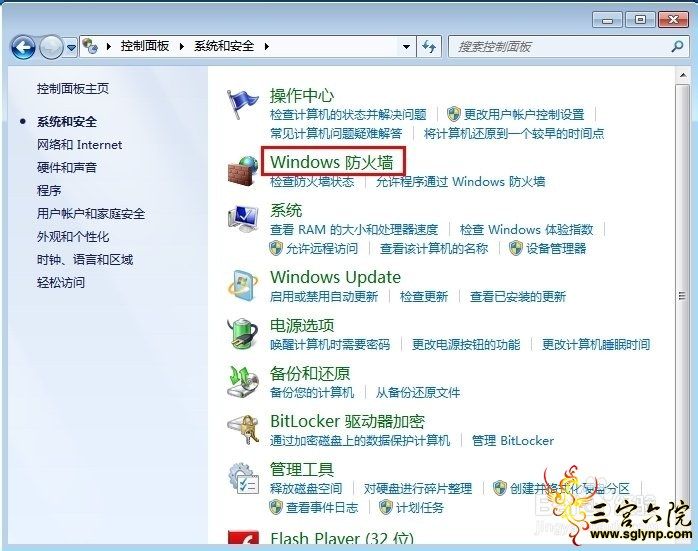Expand the arrow after 系统和安全 breadcrumb
Image resolution: width=698 pixels, height=551 pixels.
[x=266, y=46]
